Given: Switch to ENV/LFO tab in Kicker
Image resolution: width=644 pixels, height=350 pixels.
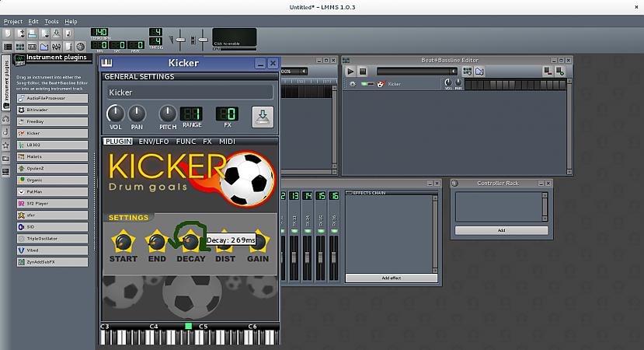Looking at the screenshot, I should coord(154,142).
